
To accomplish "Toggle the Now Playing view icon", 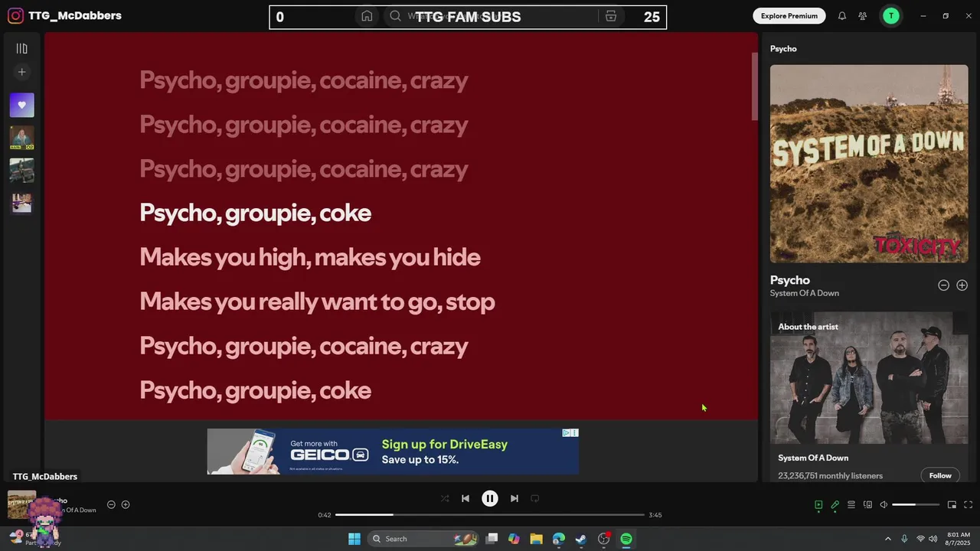I will click(x=818, y=505).
